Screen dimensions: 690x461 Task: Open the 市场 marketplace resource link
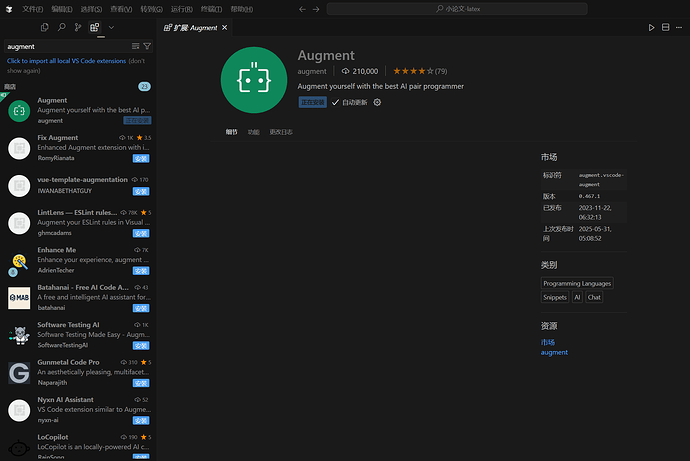548,342
